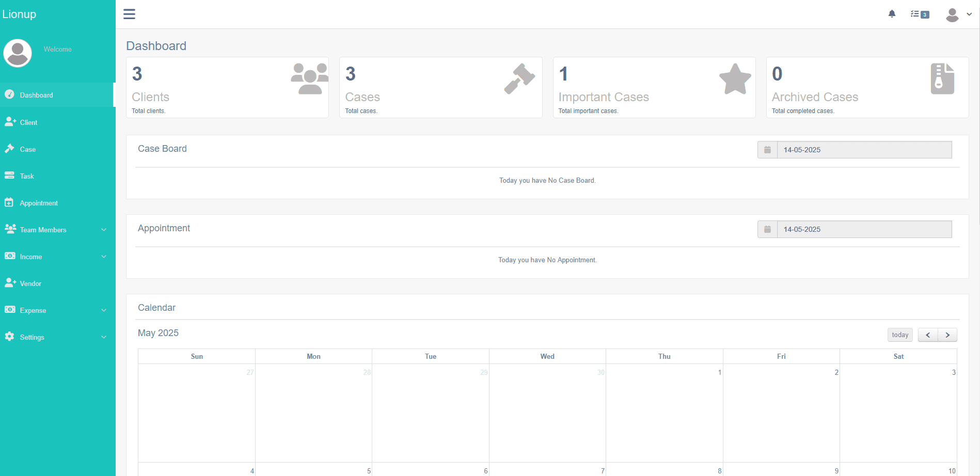Click the hamburger menu to collapse sidebar

click(x=129, y=14)
